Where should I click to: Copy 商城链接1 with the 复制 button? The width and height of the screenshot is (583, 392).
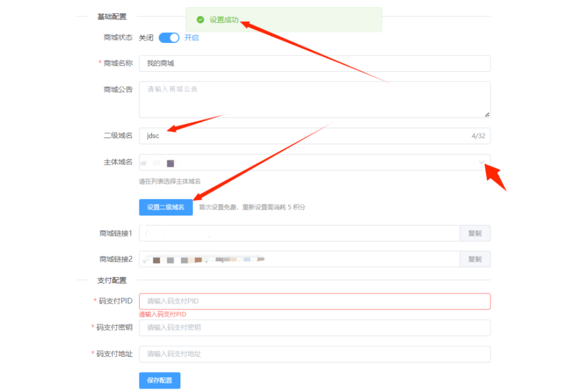point(474,233)
